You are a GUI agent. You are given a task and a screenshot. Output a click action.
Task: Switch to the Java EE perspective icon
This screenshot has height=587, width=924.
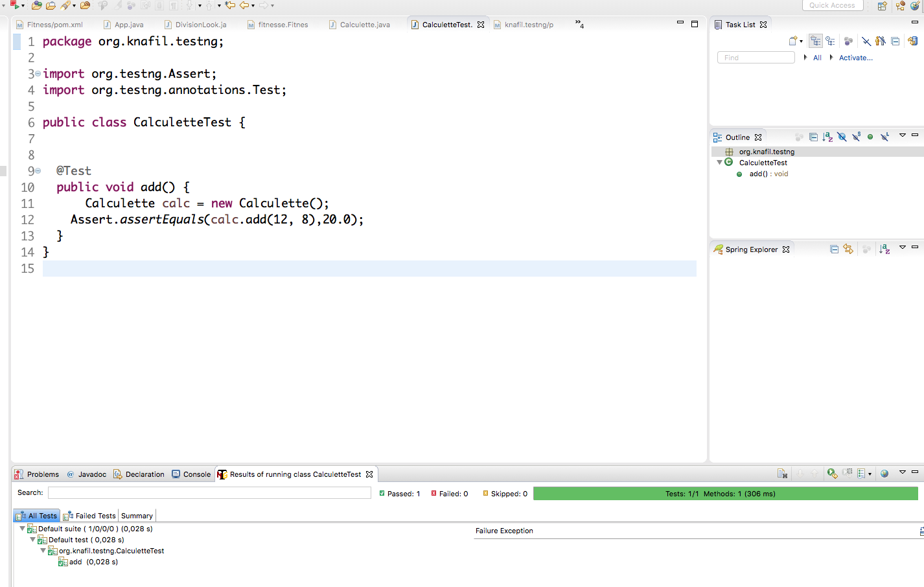pyautogui.click(x=901, y=6)
